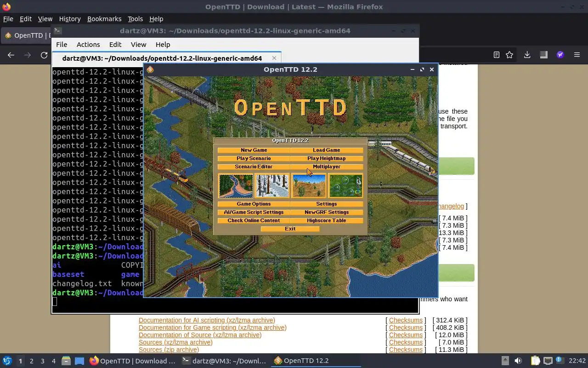Bookmark this page with star icon
588x368 pixels.
tap(509, 55)
